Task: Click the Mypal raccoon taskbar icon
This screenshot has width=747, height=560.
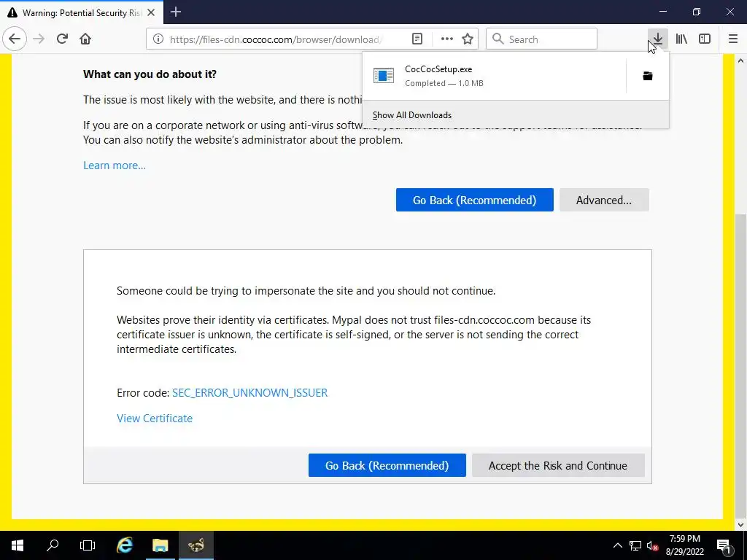Action: click(x=196, y=545)
